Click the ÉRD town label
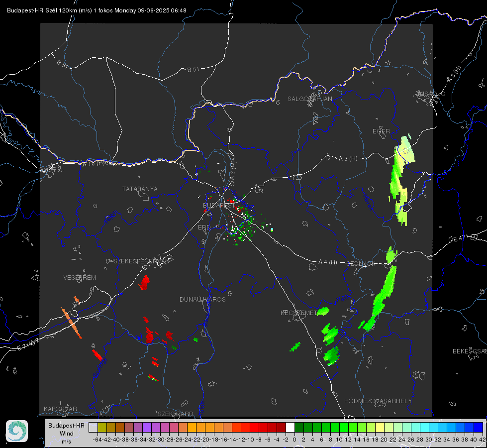This screenshot has width=487, height=448. (x=204, y=227)
